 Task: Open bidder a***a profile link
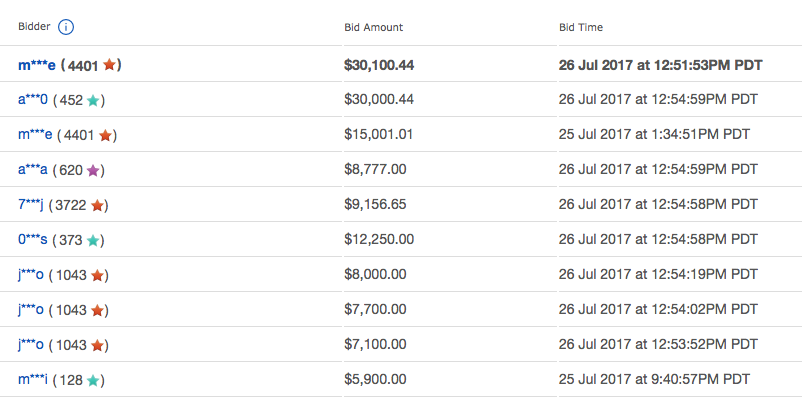(33, 170)
